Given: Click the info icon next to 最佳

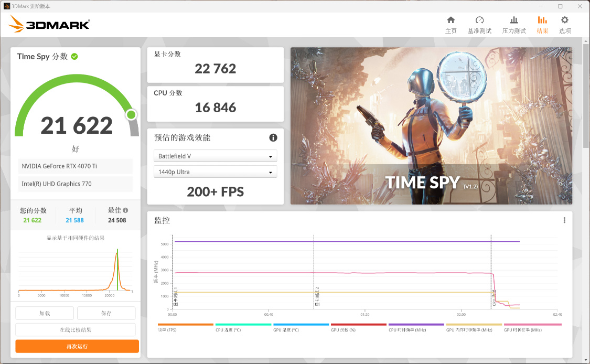Looking at the screenshot, I should (x=125, y=210).
